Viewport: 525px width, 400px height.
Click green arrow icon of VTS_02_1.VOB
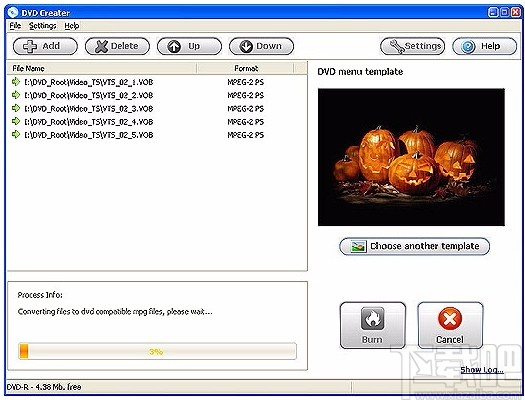[16, 82]
